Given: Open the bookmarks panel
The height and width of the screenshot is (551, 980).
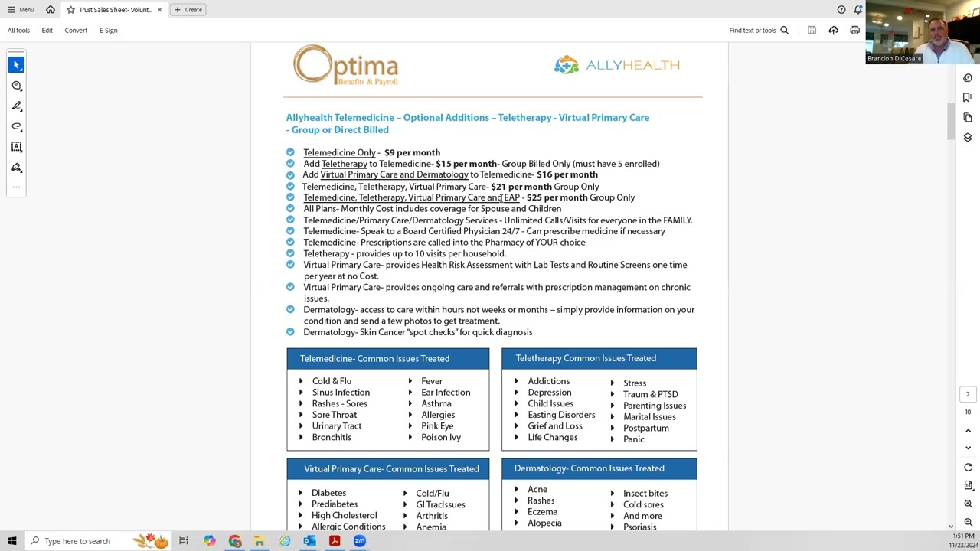Looking at the screenshot, I should click(x=968, y=97).
